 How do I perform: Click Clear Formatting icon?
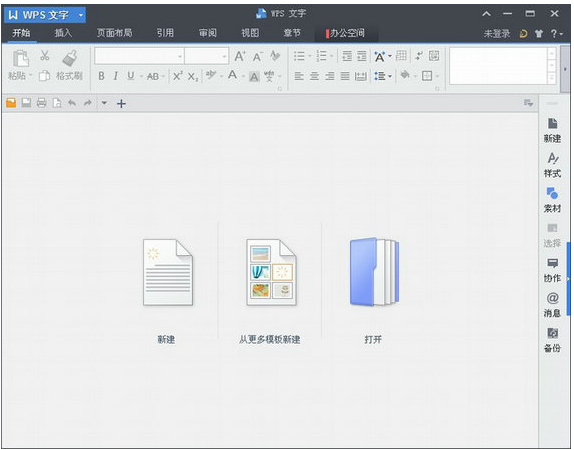coord(275,56)
